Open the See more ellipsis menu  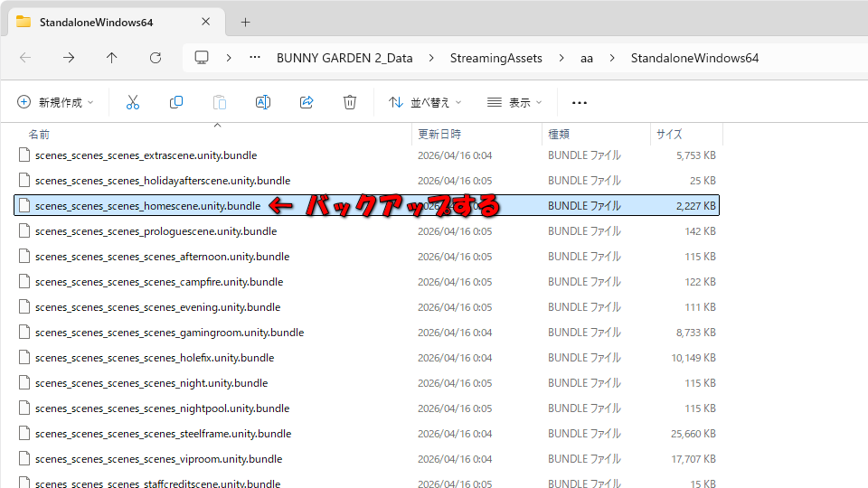(580, 103)
